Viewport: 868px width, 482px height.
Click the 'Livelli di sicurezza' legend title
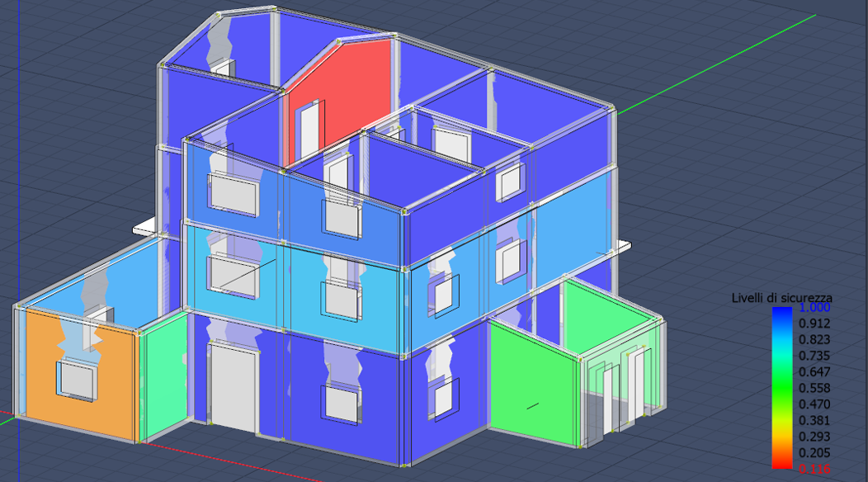point(781,298)
